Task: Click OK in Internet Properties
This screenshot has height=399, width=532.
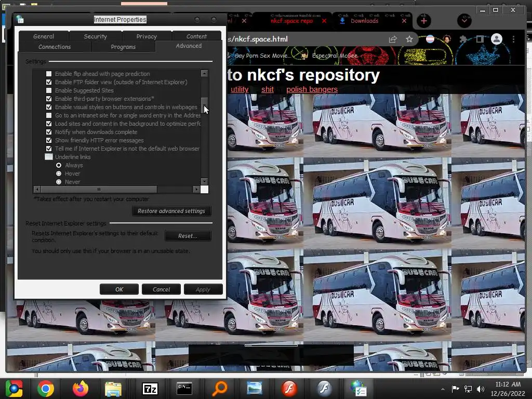Action: tap(119, 289)
